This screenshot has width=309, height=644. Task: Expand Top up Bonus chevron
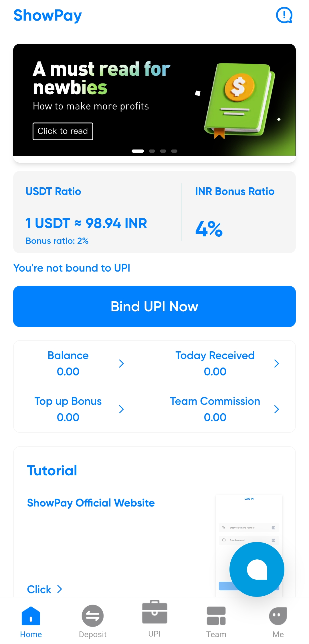pos(121,409)
